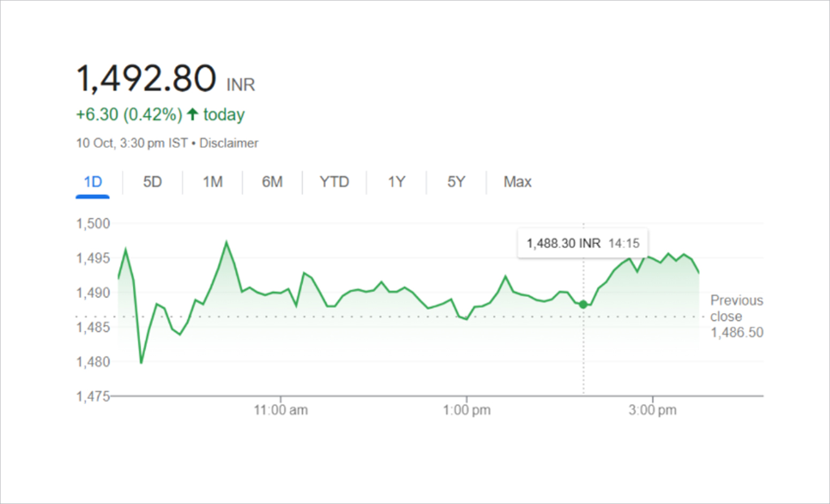Click the dotted previous close line
Viewport: 830px width, 504px height.
[x=375, y=316]
